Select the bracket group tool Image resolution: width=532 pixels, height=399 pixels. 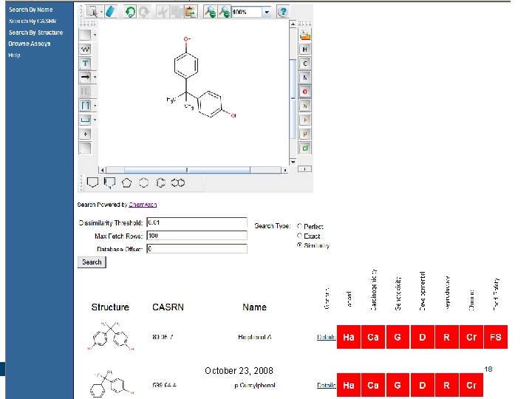click(x=85, y=106)
